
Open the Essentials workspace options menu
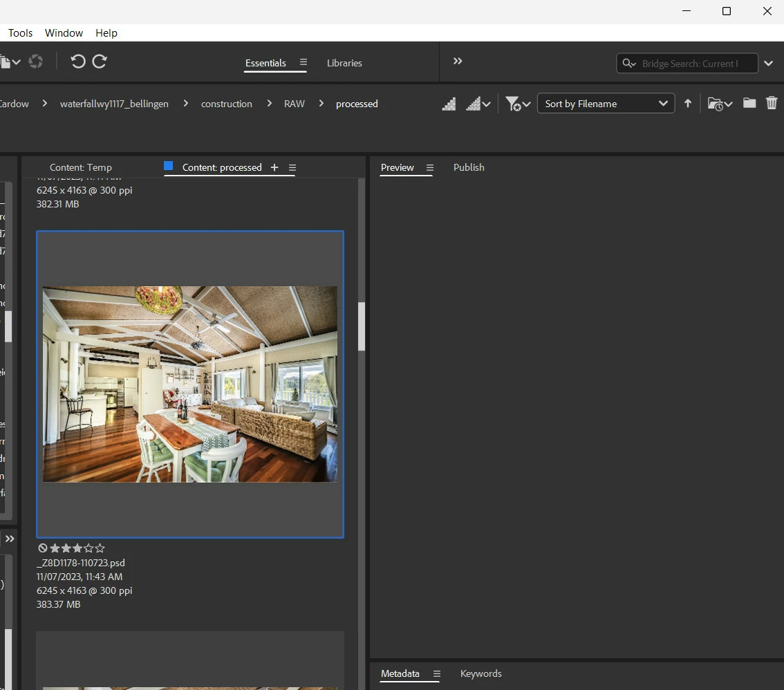303,62
